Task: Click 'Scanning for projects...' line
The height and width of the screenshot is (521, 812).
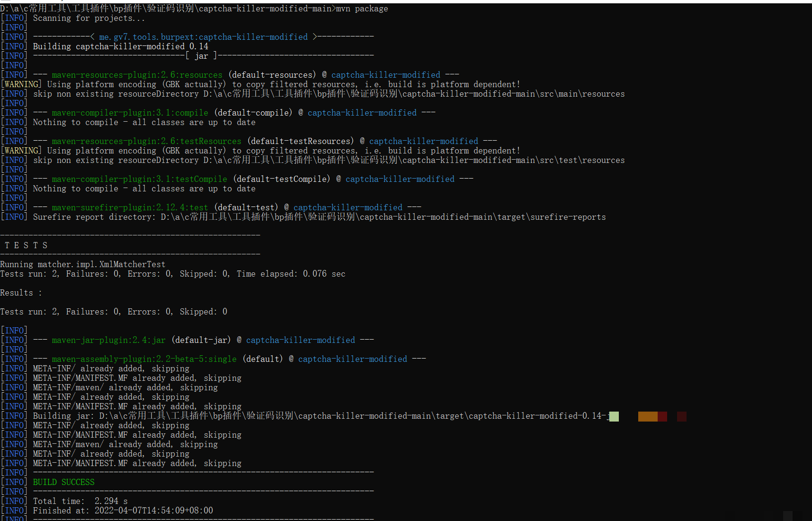Action: coord(89,18)
